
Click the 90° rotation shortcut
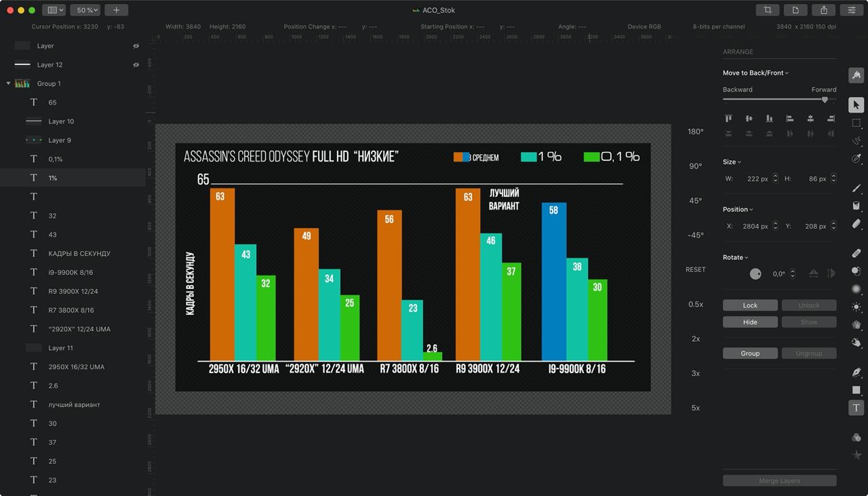click(696, 166)
